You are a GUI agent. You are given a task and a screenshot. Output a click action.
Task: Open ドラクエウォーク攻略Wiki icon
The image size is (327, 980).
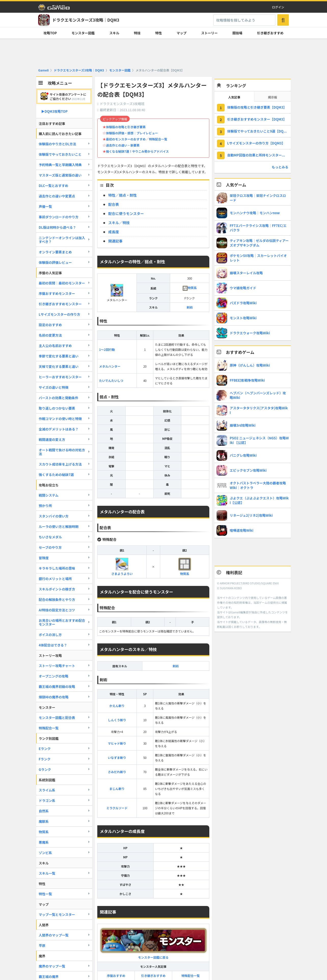point(222,333)
